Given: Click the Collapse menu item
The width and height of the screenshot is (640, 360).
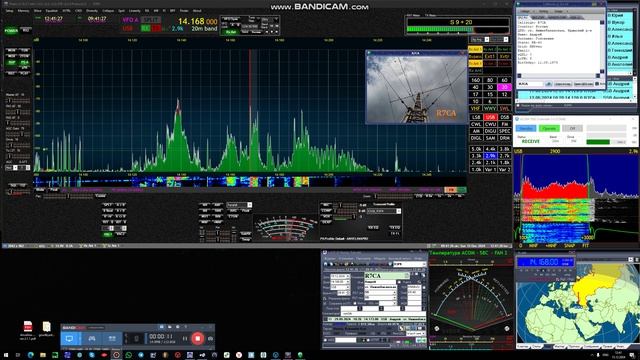Looking at the screenshot, I should [108, 11].
